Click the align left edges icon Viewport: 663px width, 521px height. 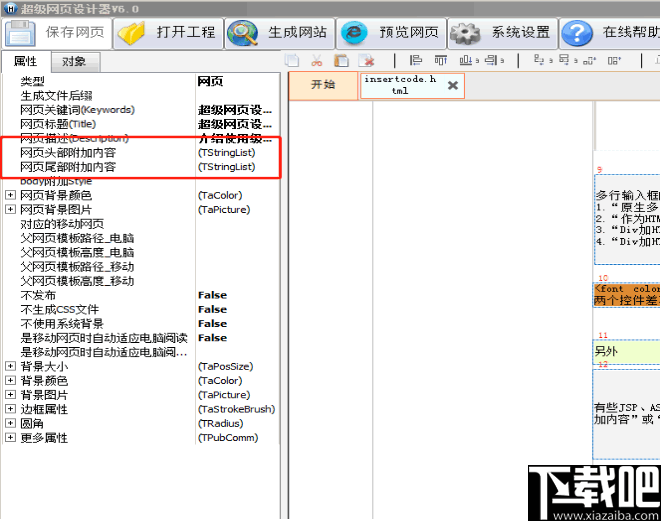pos(416,60)
